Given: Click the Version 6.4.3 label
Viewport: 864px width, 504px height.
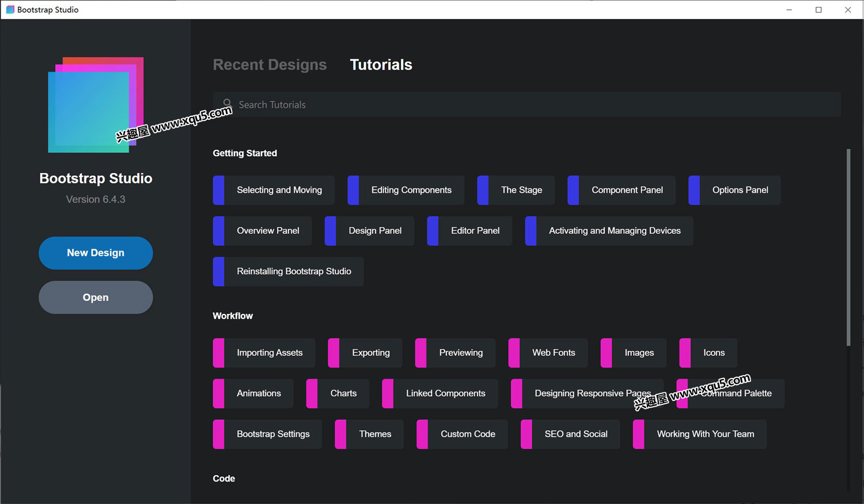Looking at the screenshot, I should pos(96,199).
